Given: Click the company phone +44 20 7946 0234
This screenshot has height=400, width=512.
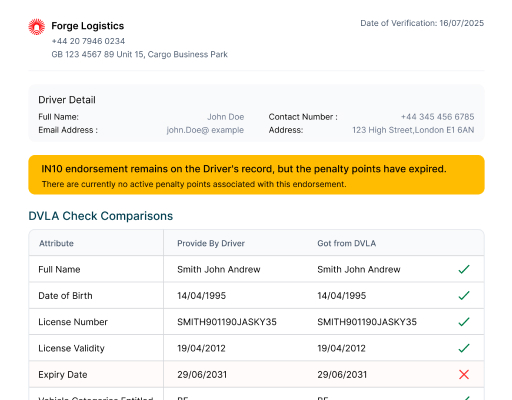Looking at the screenshot, I should pos(88,41).
